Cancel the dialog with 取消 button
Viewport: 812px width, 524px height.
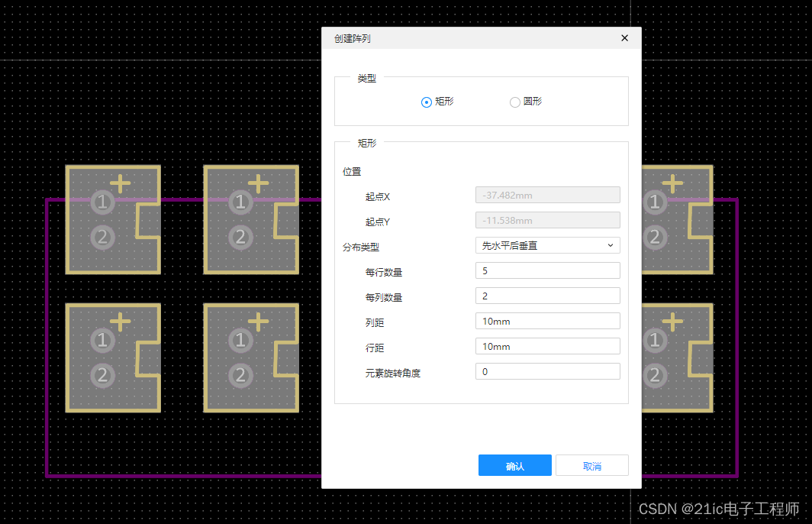(x=592, y=466)
